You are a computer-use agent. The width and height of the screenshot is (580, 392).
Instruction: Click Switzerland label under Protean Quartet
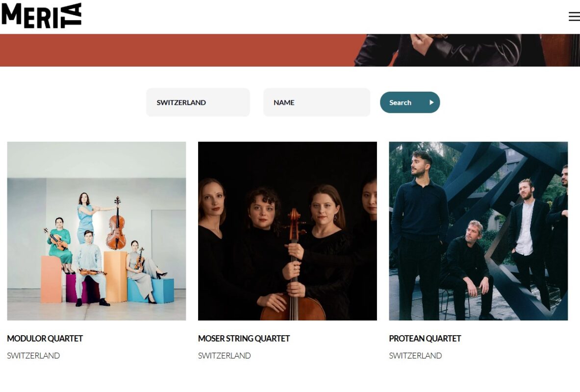click(415, 355)
